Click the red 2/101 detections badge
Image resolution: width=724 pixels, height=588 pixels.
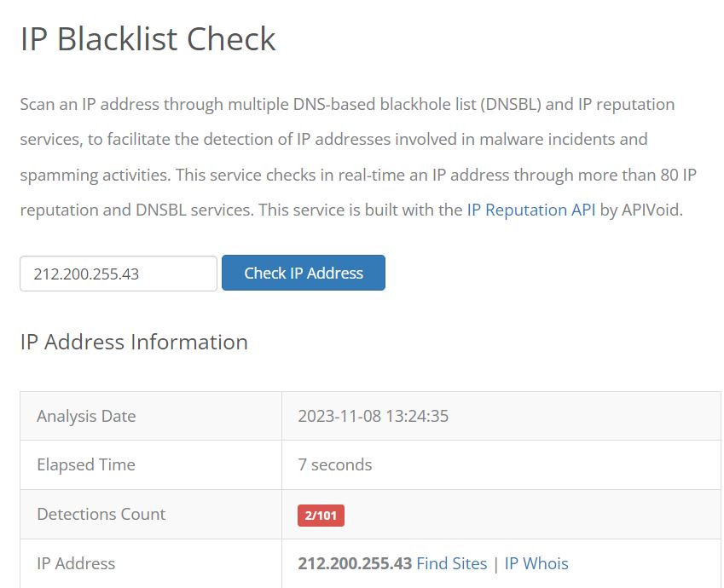click(x=321, y=515)
